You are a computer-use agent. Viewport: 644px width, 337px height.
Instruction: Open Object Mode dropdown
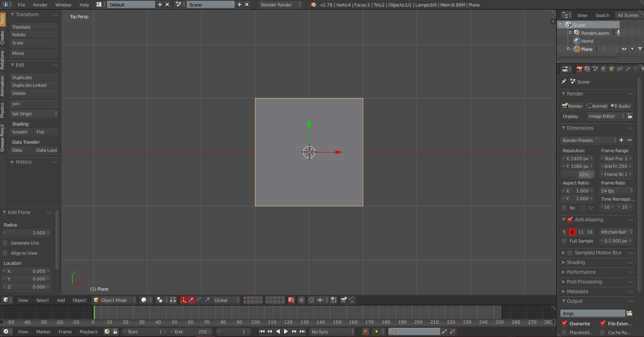pos(114,300)
